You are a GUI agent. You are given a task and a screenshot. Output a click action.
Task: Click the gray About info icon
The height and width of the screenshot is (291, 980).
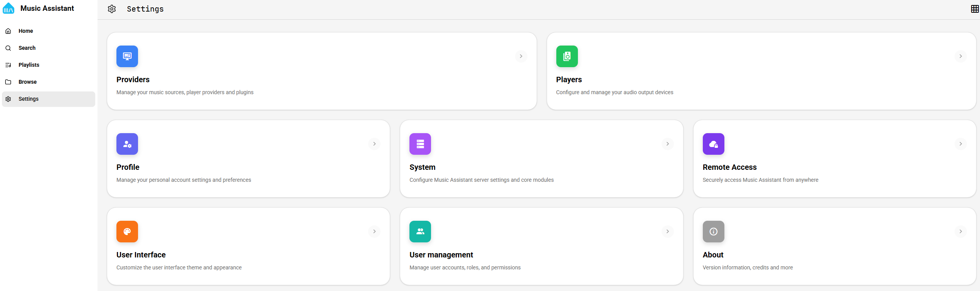pyautogui.click(x=713, y=232)
